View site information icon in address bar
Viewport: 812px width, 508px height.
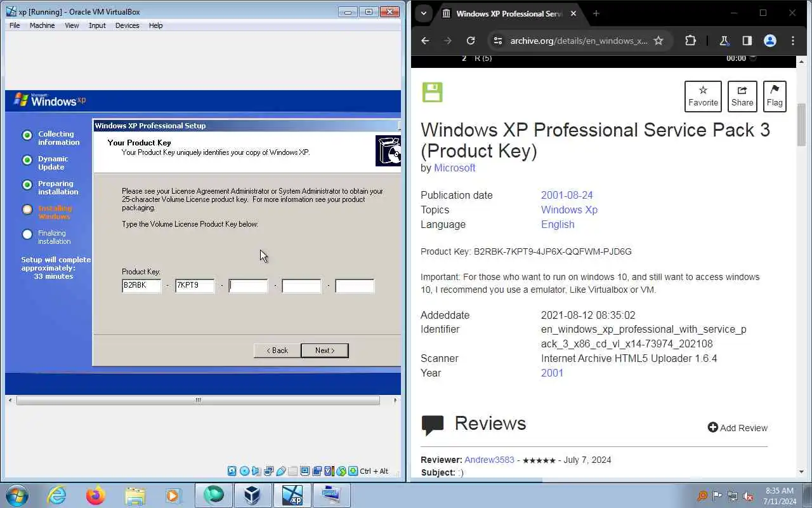pyautogui.click(x=499, y=41)
